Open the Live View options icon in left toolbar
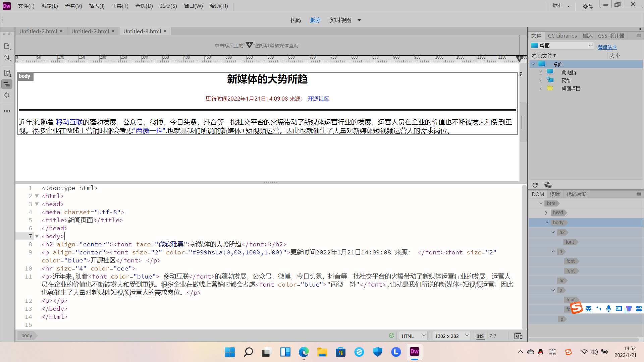Image resolution: width=644 pixels, height=362 pixels. (7, 73)
